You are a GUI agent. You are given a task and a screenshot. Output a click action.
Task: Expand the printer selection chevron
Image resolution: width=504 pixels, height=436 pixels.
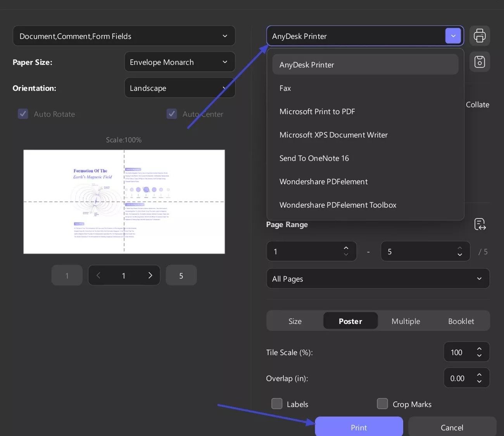(453, 36)
